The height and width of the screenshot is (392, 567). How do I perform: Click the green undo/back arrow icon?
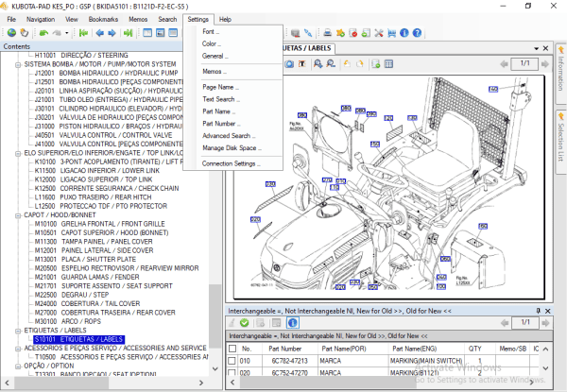[43, 33]
